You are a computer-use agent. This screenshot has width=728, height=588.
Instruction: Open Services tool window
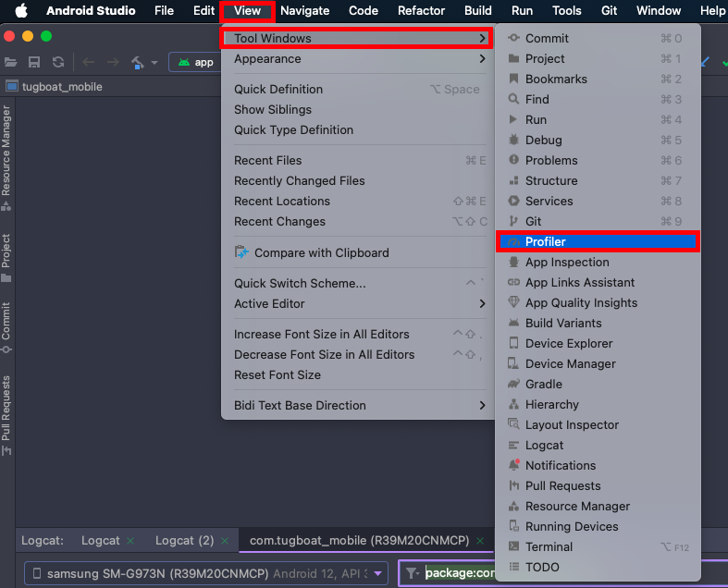click(598, 202)
